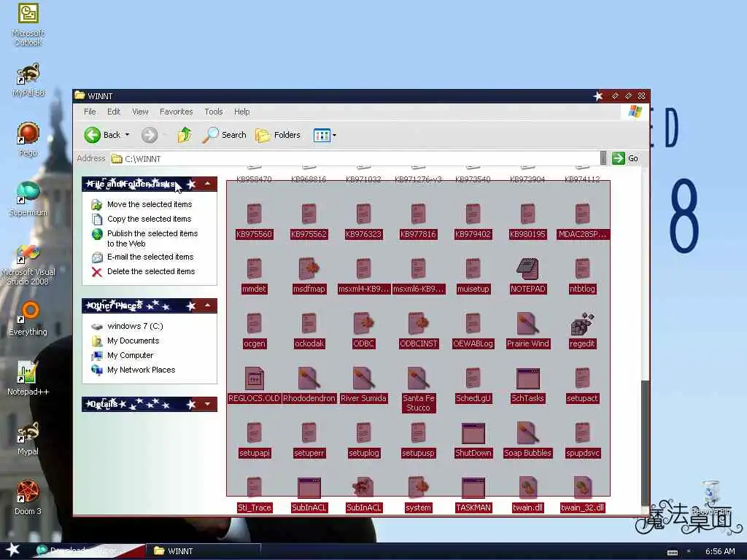Click the Back button
The height and width of the screenshot is (560, 747).
pos(102,135)
